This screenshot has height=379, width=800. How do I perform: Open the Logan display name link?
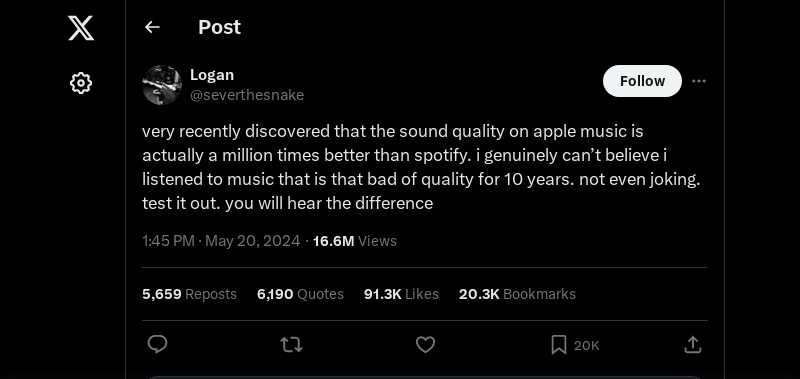pyautogui.click(x=212, y=74)
